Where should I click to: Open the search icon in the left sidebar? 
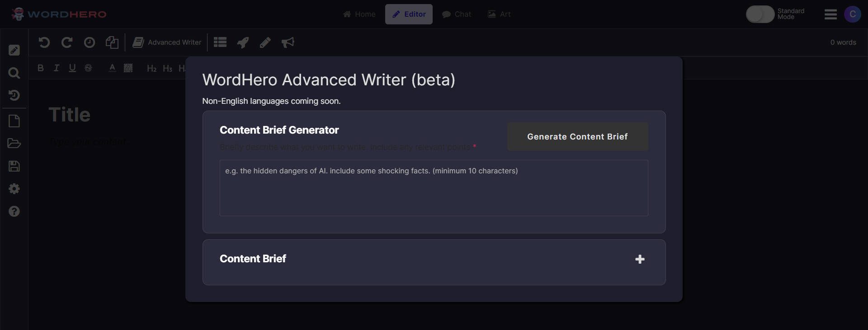tap(14, 73)
